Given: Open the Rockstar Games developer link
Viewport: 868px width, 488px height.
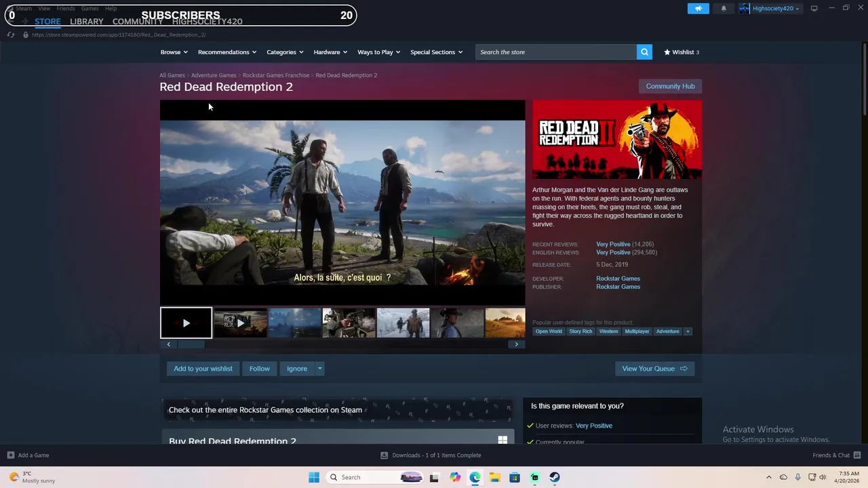Looking at the screenshot, I should pyautogui.click(x=618, y=279).
